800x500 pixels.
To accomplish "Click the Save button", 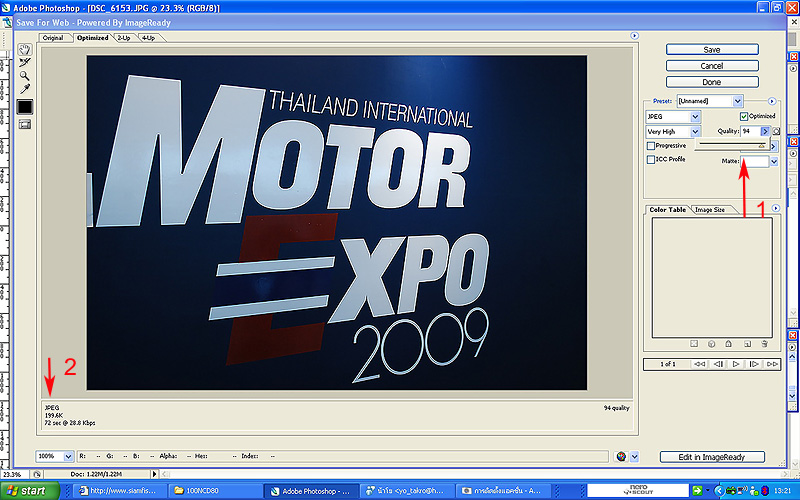I will click(x=712, y=49).
